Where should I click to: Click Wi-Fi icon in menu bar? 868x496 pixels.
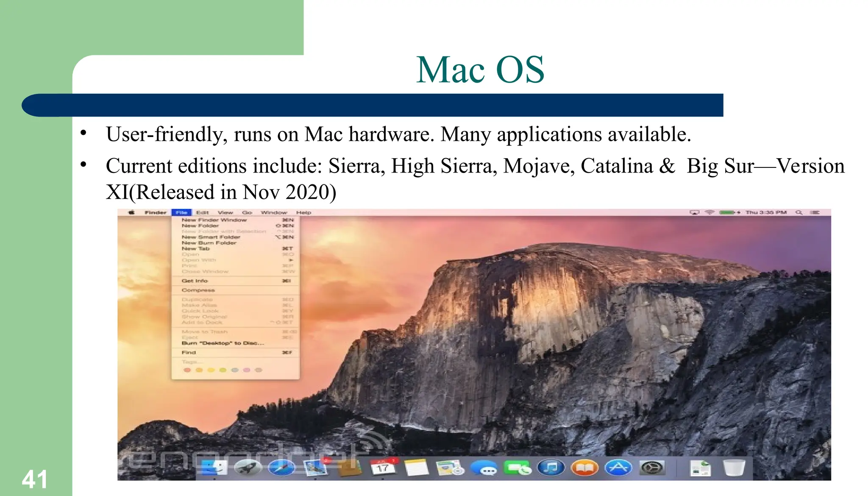709,212
